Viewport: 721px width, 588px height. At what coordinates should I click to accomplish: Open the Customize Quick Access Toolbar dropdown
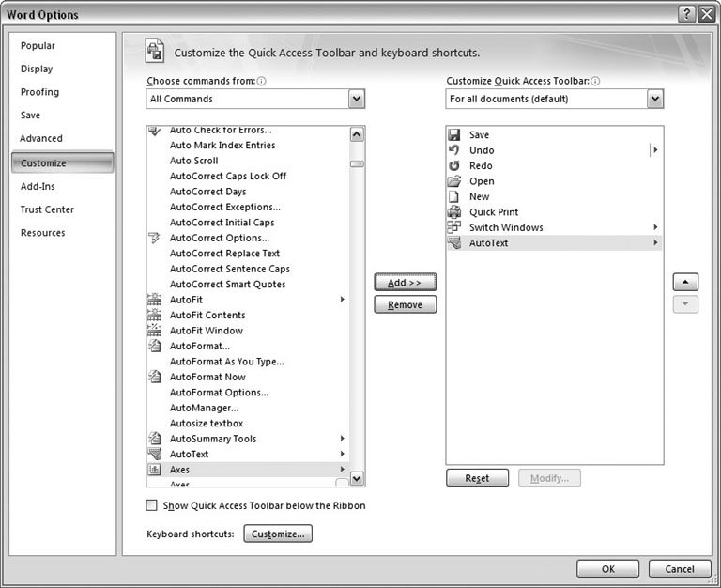(x=654, y=99)
